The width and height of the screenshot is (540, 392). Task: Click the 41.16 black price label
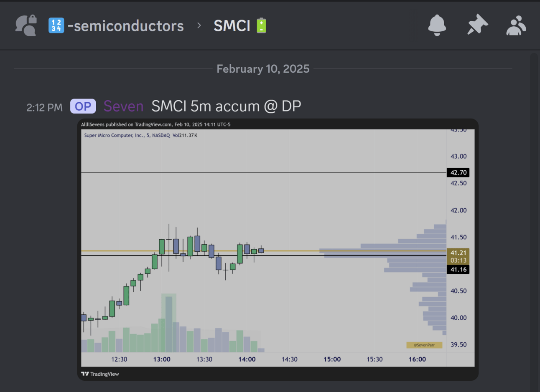458,270
